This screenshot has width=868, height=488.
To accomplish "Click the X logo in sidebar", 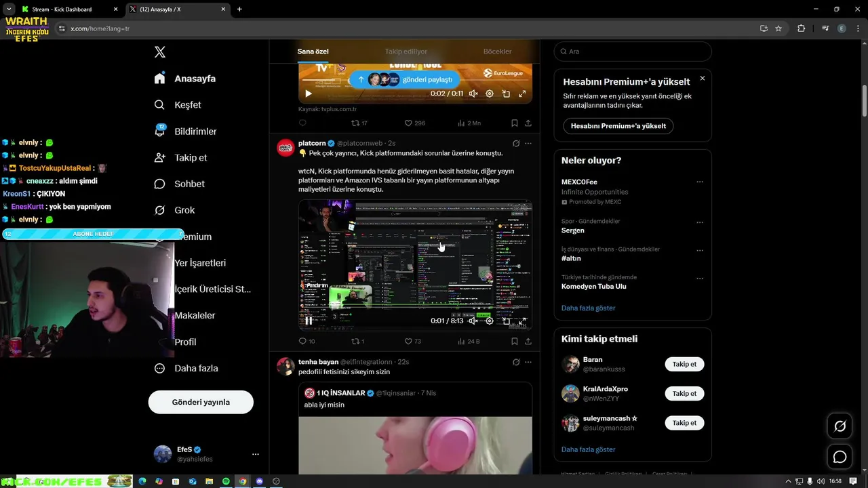I will (159, 52).
